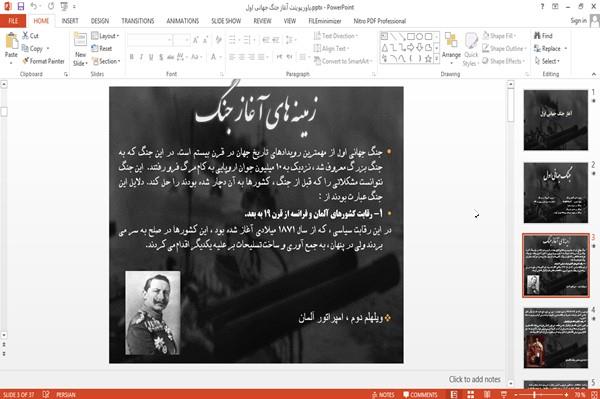Switch to Normal view icon
This screenshot has width=600, height=399.
coord(454,394)
